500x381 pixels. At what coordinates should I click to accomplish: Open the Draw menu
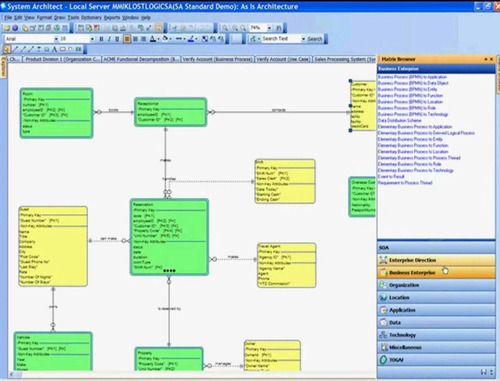59,17
